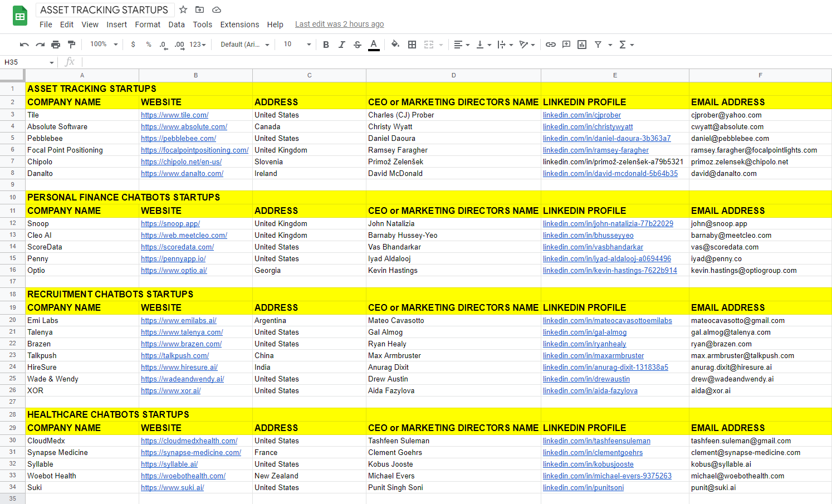Open https://woebothealth.com/ link

click(183, 476)
